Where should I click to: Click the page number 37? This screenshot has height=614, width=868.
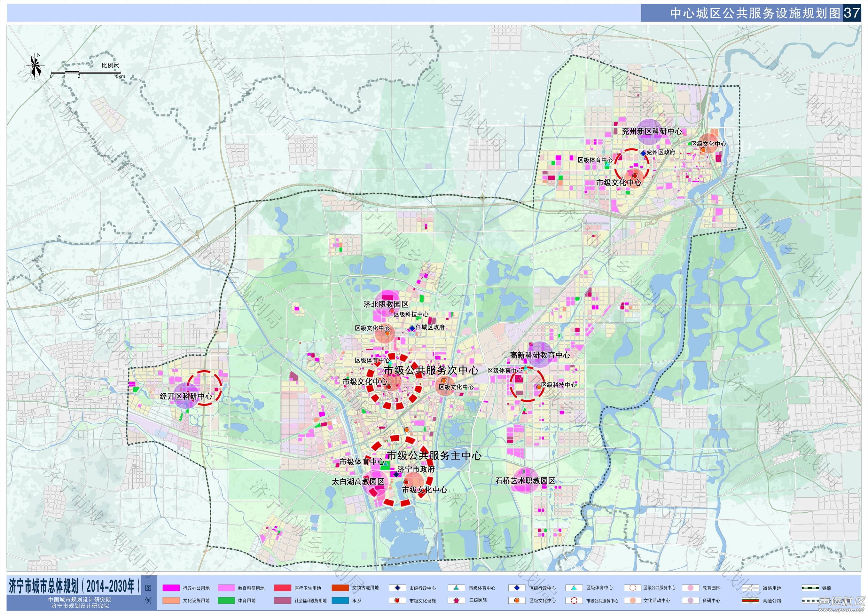851,13
